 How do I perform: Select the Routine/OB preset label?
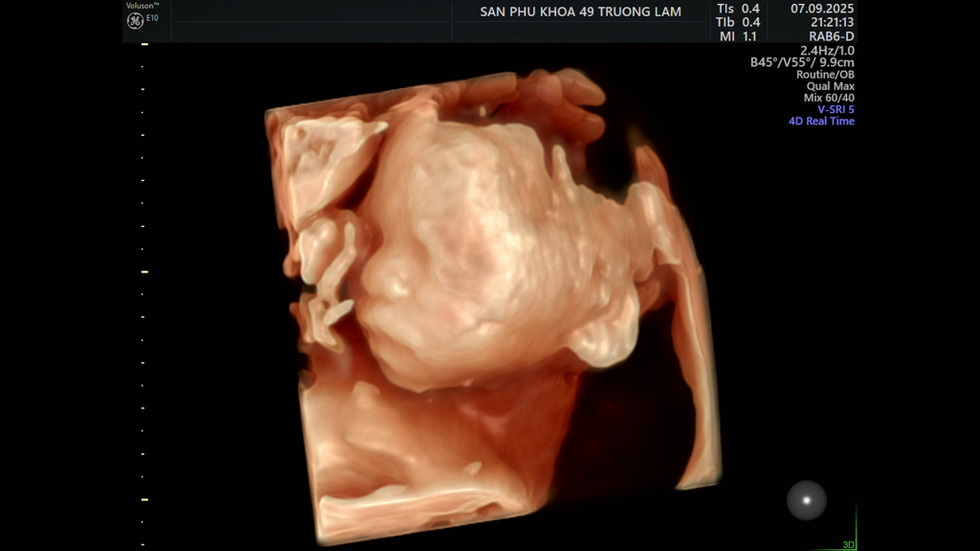(x=825, y=75)
